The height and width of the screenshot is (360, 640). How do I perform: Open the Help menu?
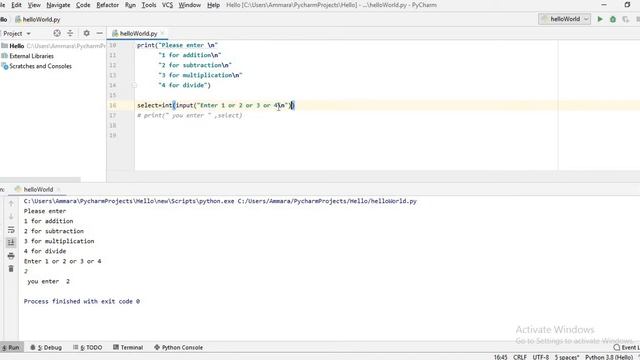point(213,5)
